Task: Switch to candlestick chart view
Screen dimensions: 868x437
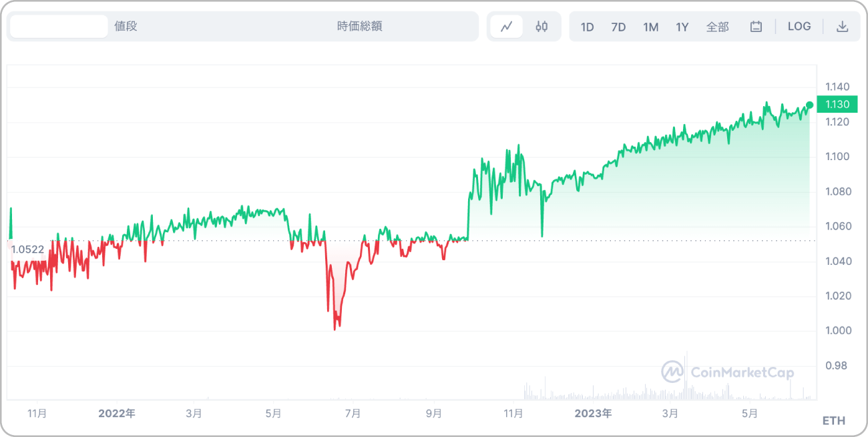Action: point(541,27)
